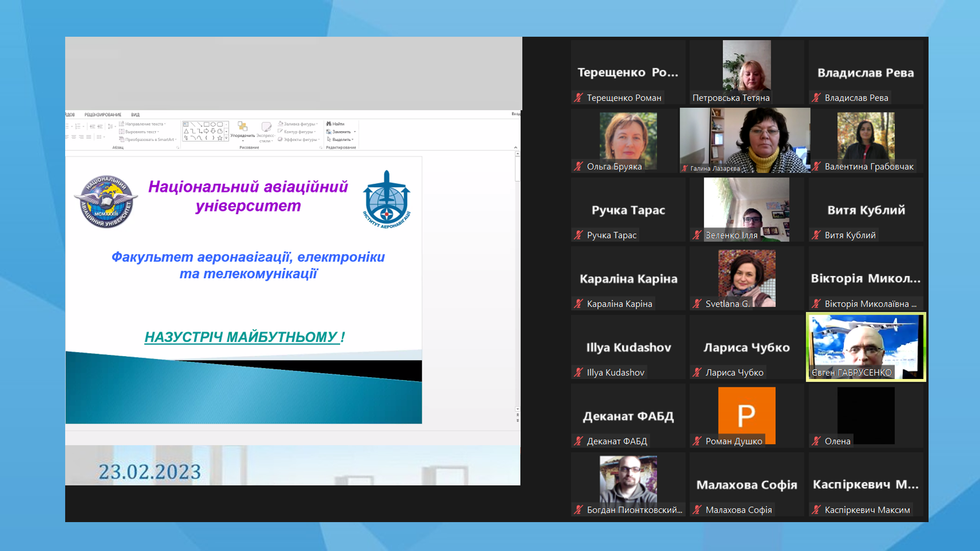This screenshot has width=980, height=551.
Task: Expand the shapes gallery more arrow
Action: (x=226, y=138)
